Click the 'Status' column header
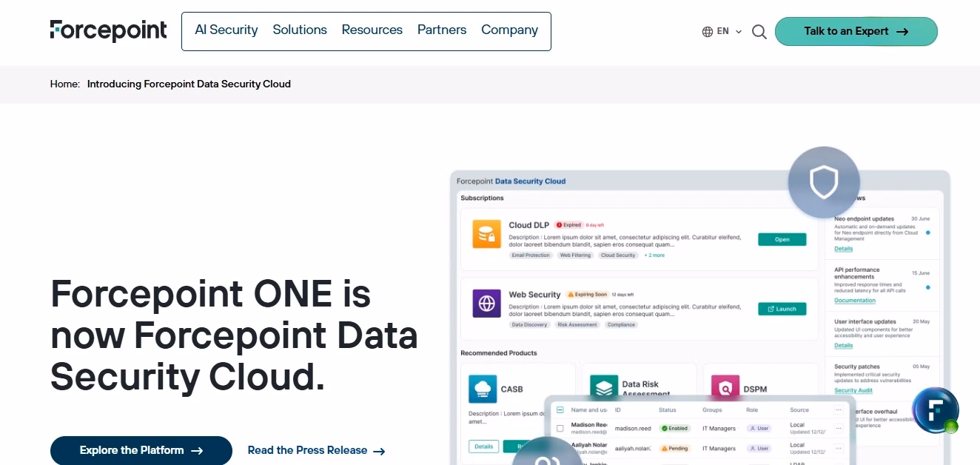 pyautogui.click(x=668, y=409)
